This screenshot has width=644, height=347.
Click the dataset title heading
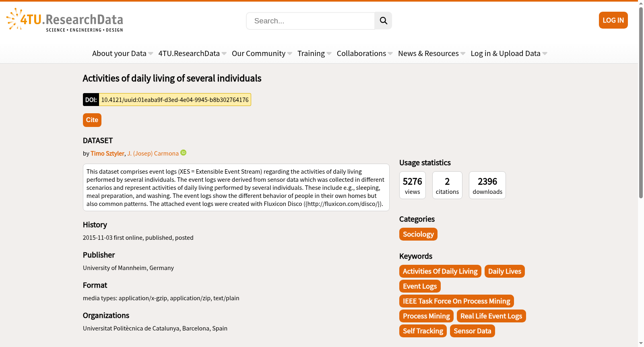point(172,78)
